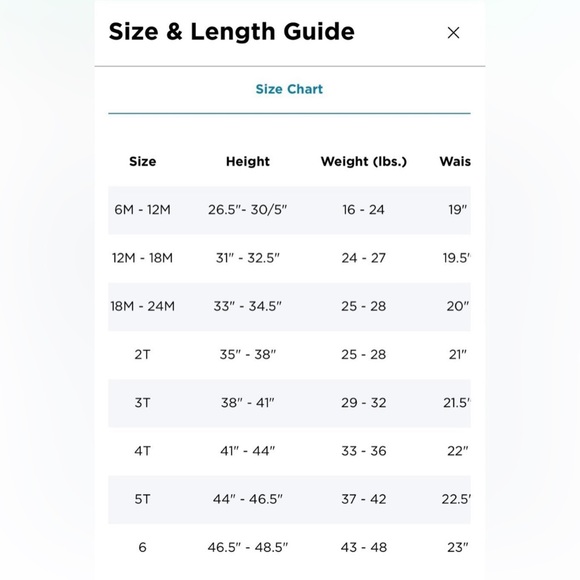
Task: Click the 26.5"- 30/5" height value
Action: point(247,210)
